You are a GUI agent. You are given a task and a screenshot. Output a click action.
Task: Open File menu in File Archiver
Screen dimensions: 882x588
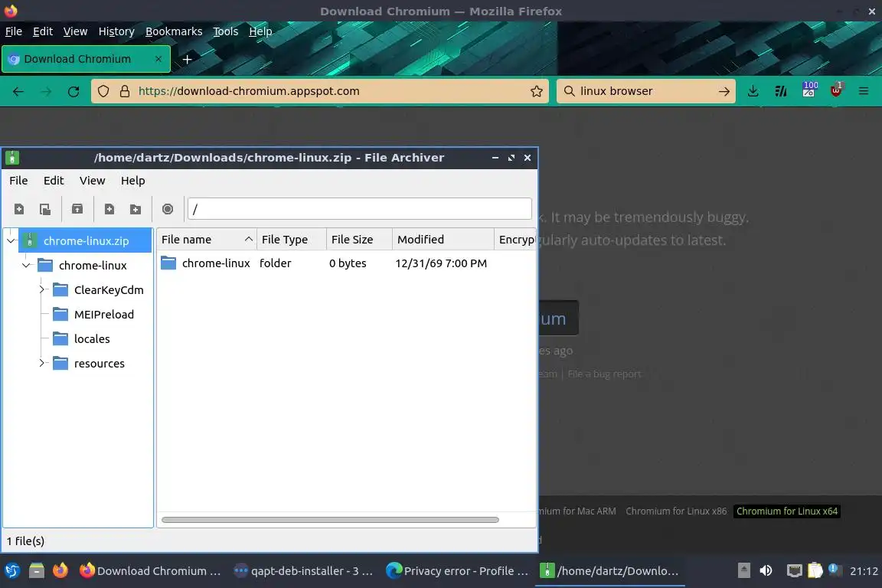(18, 181)
